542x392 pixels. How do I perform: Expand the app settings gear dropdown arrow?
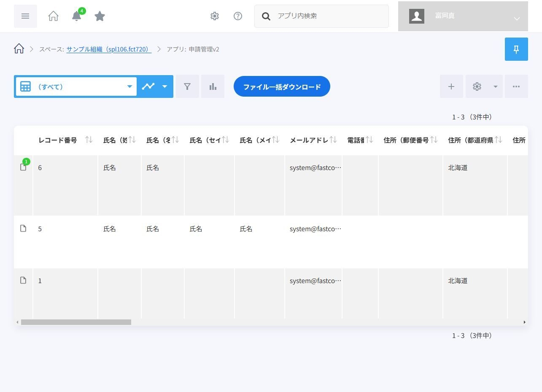pos(496,87)
